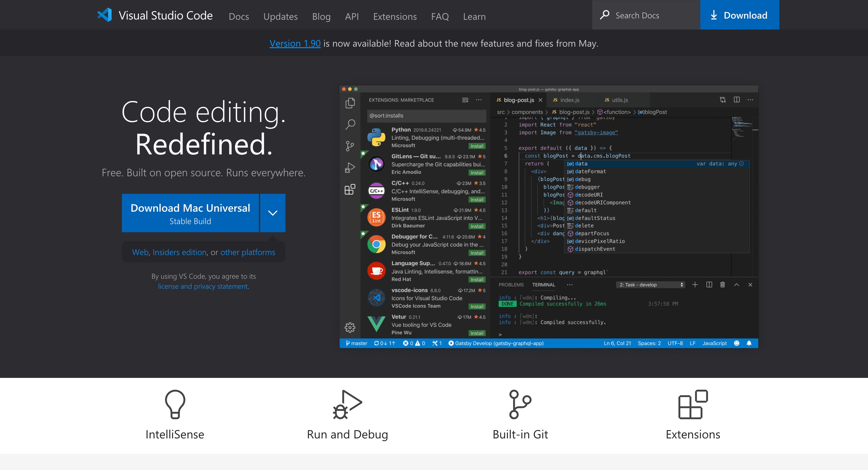This screenshot has width=868, height=470.
Task: Click the Manage gear icon in activity bar
Action: 350,327
